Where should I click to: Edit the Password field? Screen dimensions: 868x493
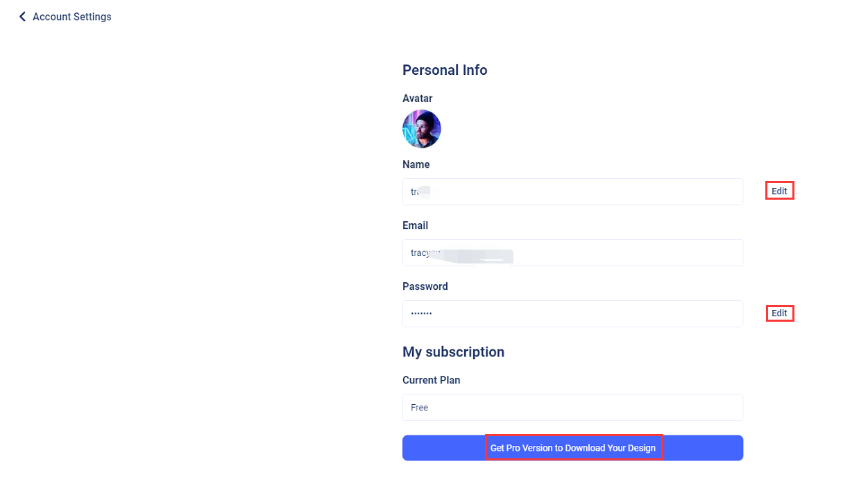click(779, 313)
